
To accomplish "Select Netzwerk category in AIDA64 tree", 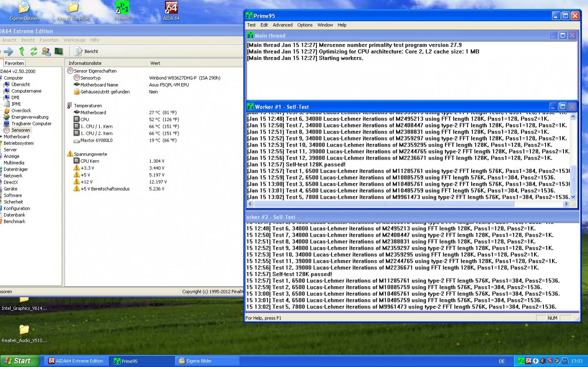I will [13, 176].
